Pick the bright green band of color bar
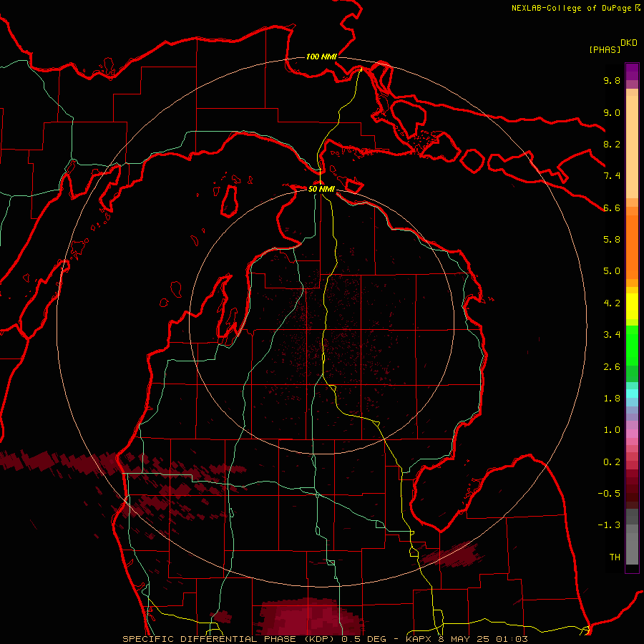 632,345
